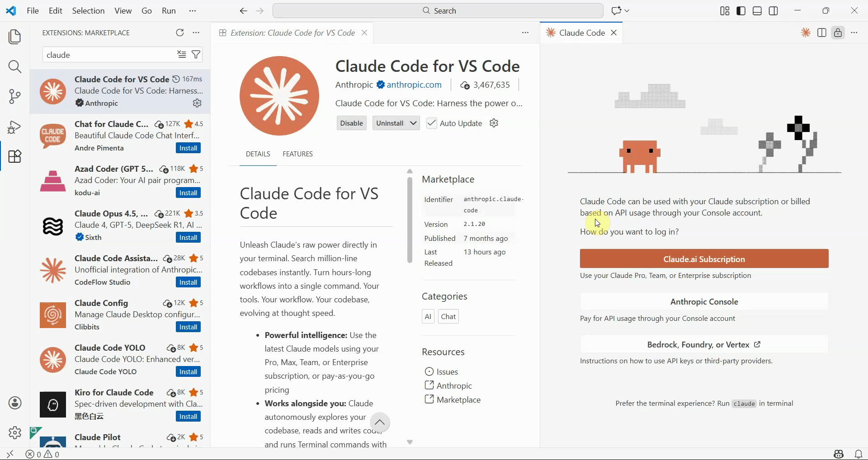This screenshot has width=868, height=460.
Task: Filter extensions with the funnel icon
Action: coord(196,54)
